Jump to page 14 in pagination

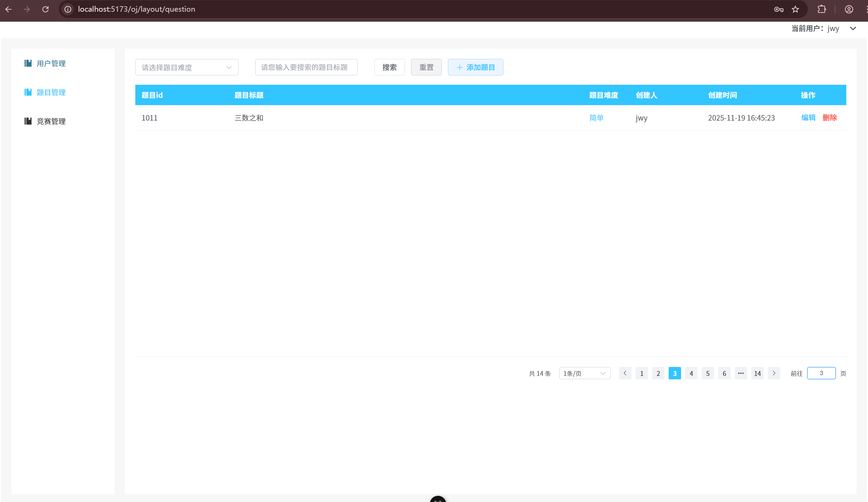(757, 373)
